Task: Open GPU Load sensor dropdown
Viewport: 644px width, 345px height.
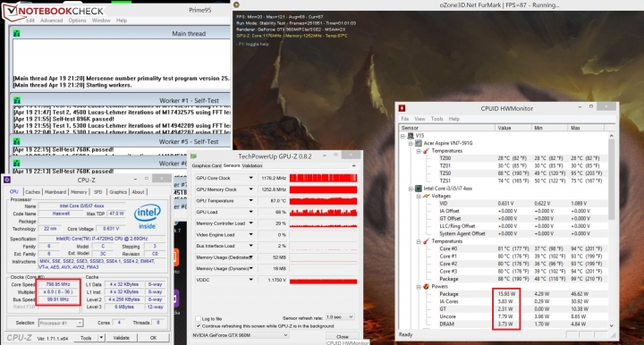Action: [250, 212]
